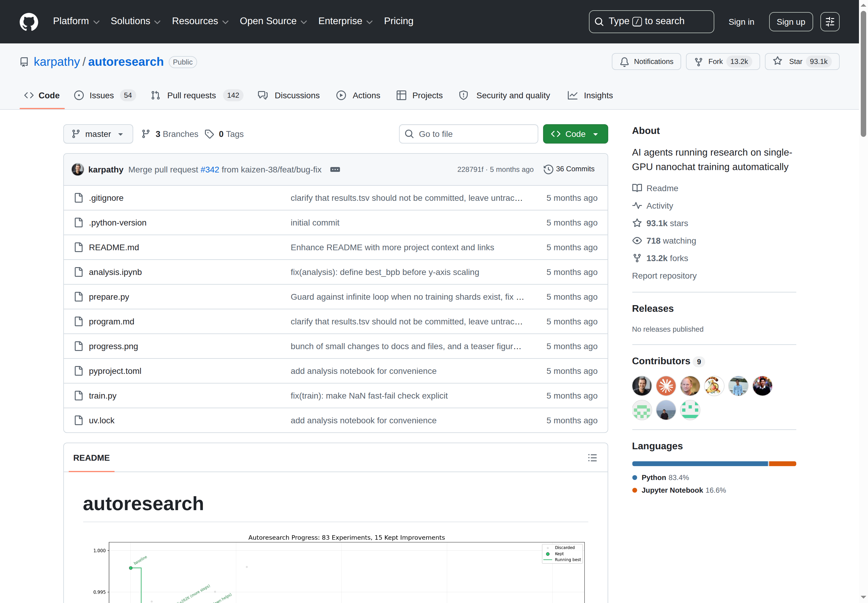Open commit 228791f hash link

pos(470,170)
